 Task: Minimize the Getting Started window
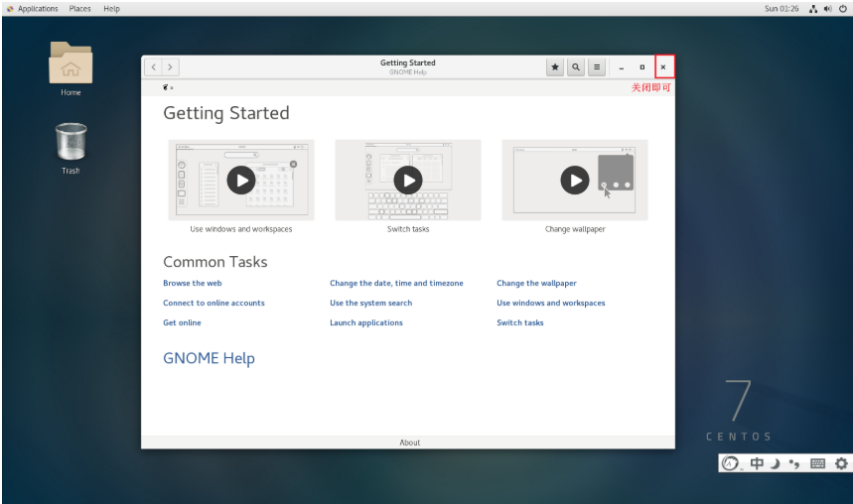(x=622, y=67)
